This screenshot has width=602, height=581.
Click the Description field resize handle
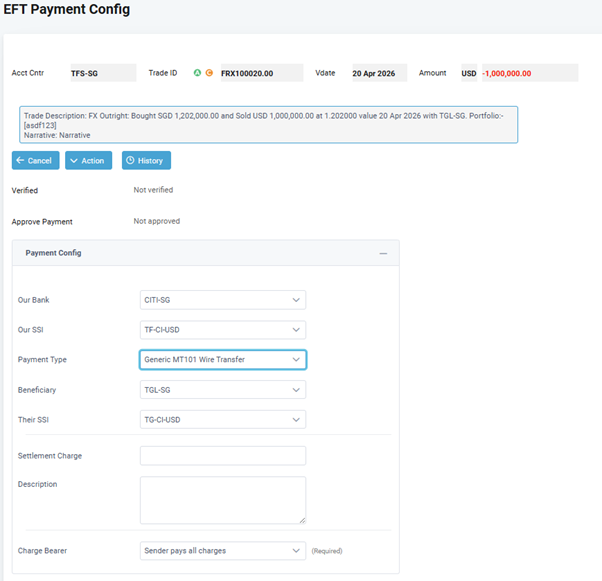(302, 519)
